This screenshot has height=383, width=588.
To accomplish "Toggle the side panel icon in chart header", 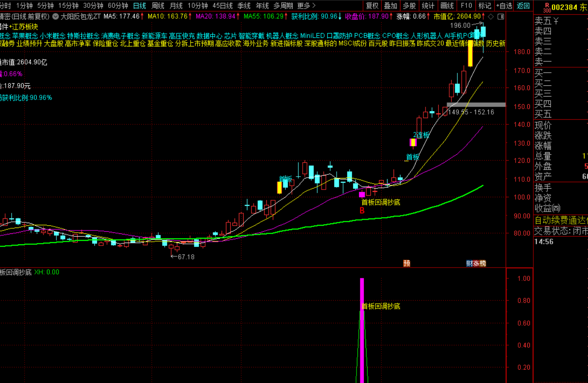I will (500, 16).
